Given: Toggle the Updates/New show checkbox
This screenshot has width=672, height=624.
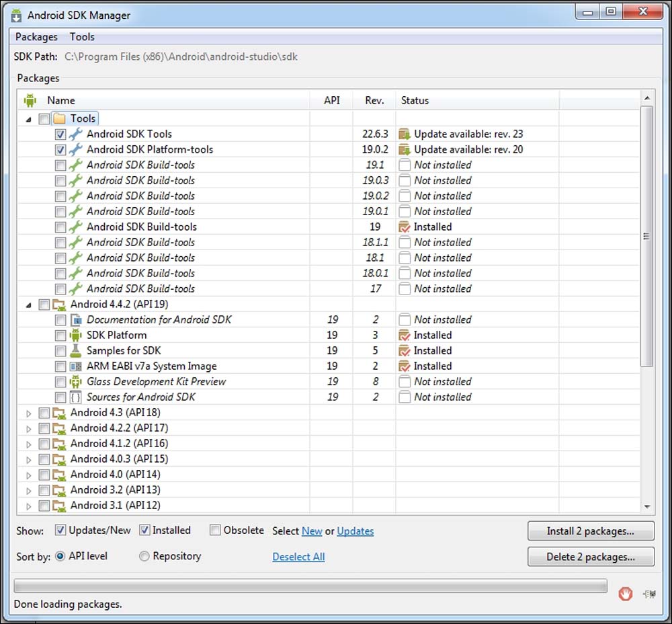Looking at the screenshot, I should pyautogui.click(x=60, y=530).
